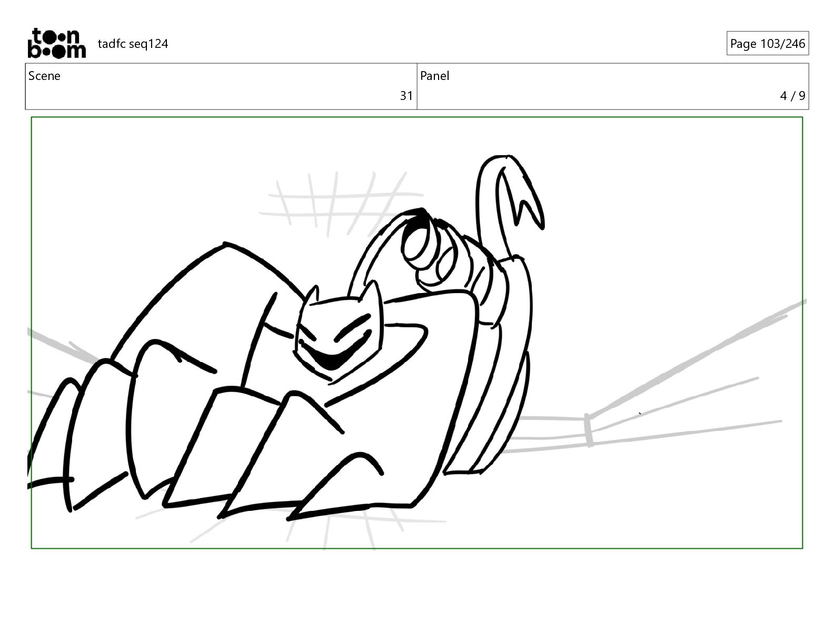Select the Panel label text

pos(434,76)
